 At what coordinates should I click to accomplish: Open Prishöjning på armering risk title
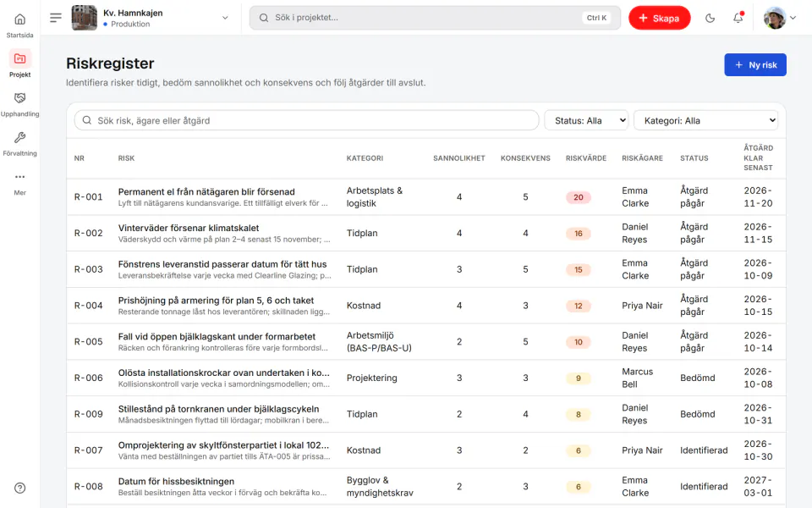216,301
